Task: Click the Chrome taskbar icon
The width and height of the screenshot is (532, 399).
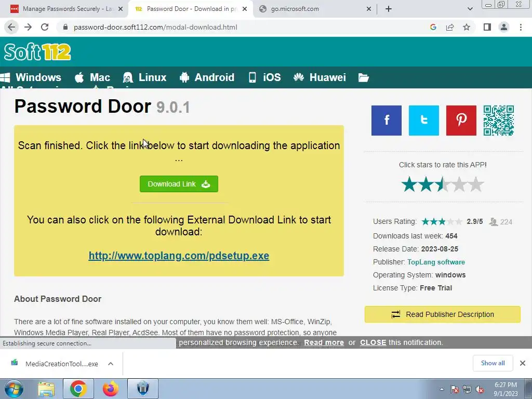Action: click(x=78, y=389)
